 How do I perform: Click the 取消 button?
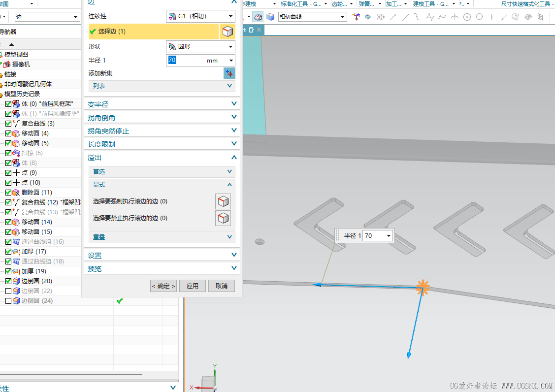222,286
